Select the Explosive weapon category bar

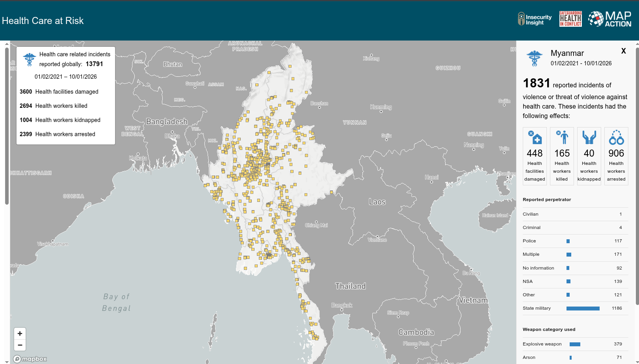point(575,344)
